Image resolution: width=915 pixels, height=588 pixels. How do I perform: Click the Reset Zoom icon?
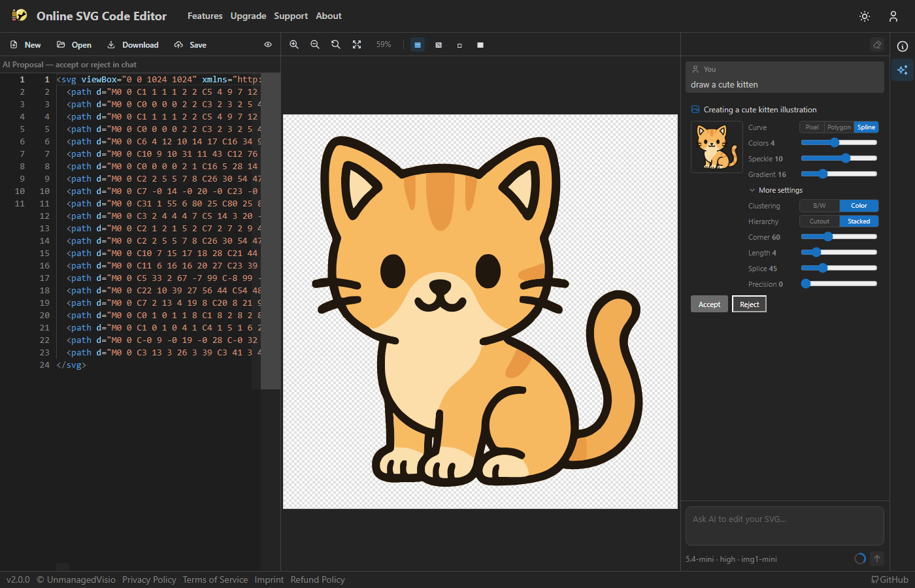[x=335, y=44]
